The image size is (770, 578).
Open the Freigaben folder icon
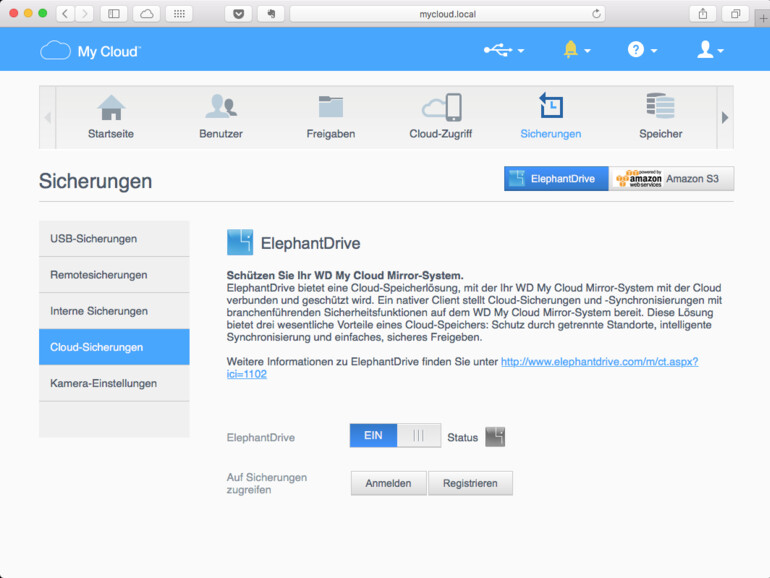click(x=330, y=107)
